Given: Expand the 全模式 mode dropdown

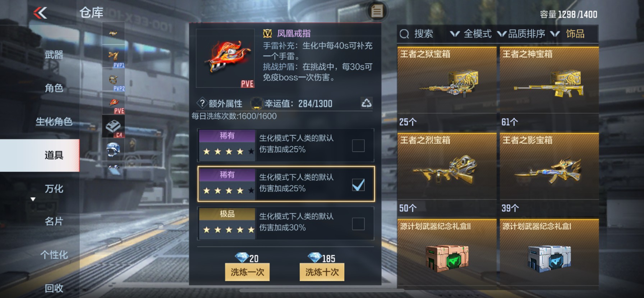Looking at the screenshot, I should (470, 34).
